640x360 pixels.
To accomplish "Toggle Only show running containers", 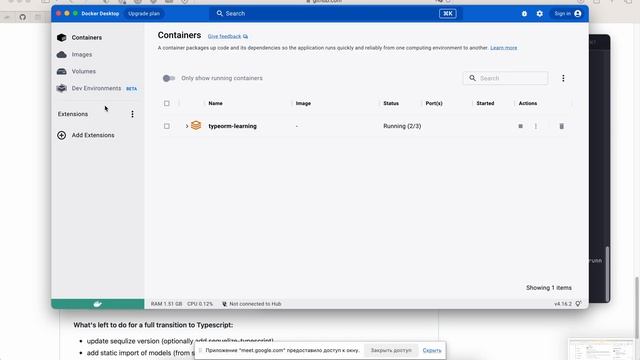I will pyautogui.click(x=169, y=78).
